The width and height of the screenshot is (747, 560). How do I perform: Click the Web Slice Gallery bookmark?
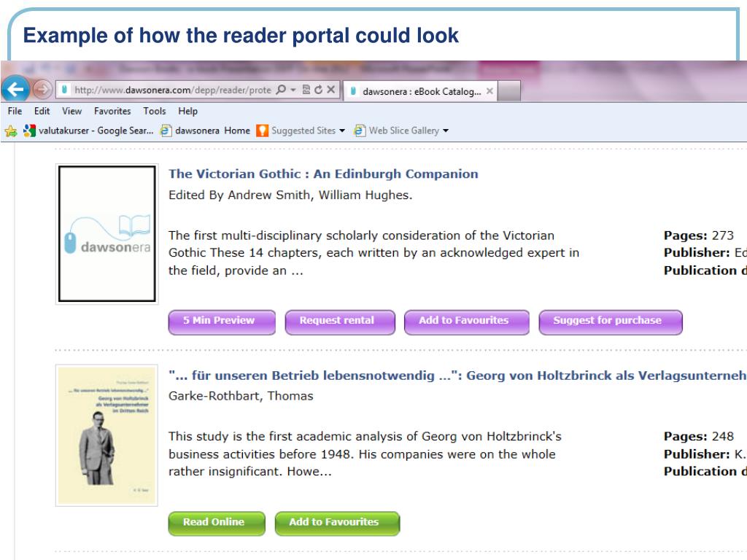(396, 131)
